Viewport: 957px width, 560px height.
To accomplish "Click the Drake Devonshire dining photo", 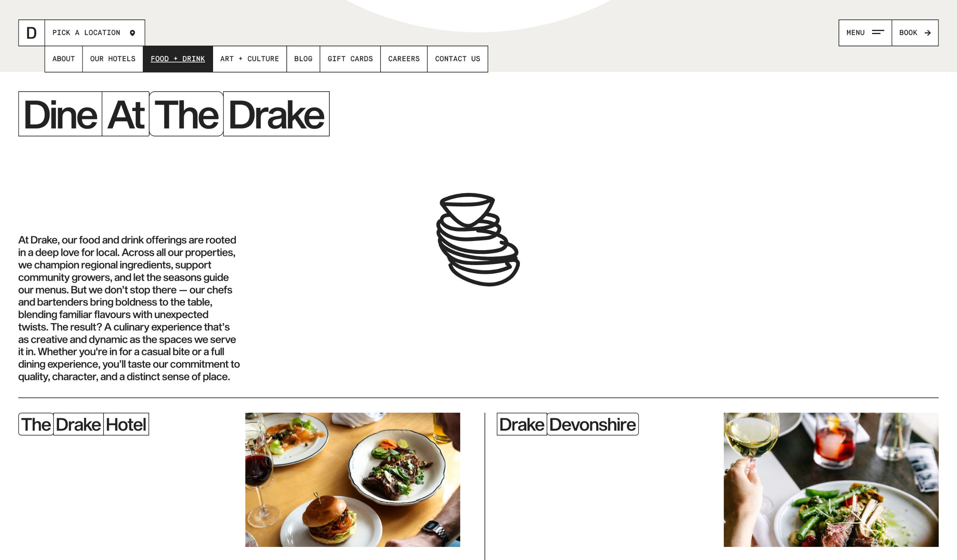I will point(831,480).
